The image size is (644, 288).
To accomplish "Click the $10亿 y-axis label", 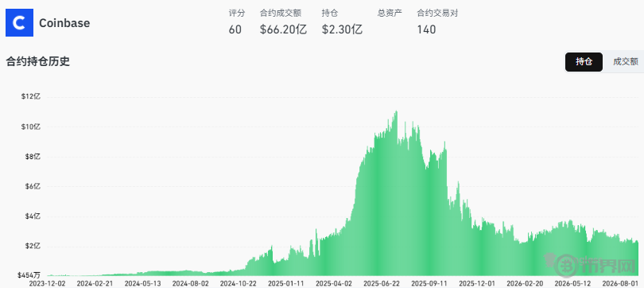I will (31, 126).
